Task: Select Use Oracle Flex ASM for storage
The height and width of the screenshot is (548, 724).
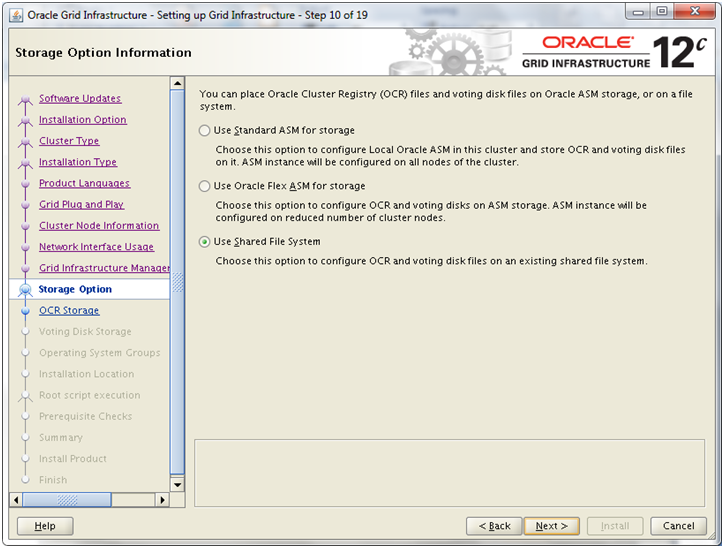Action: (205, 186)
